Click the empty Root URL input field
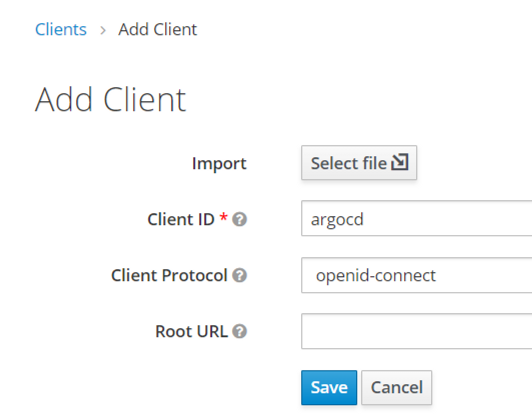Screen dimensions: 532x418 point(417,331)
